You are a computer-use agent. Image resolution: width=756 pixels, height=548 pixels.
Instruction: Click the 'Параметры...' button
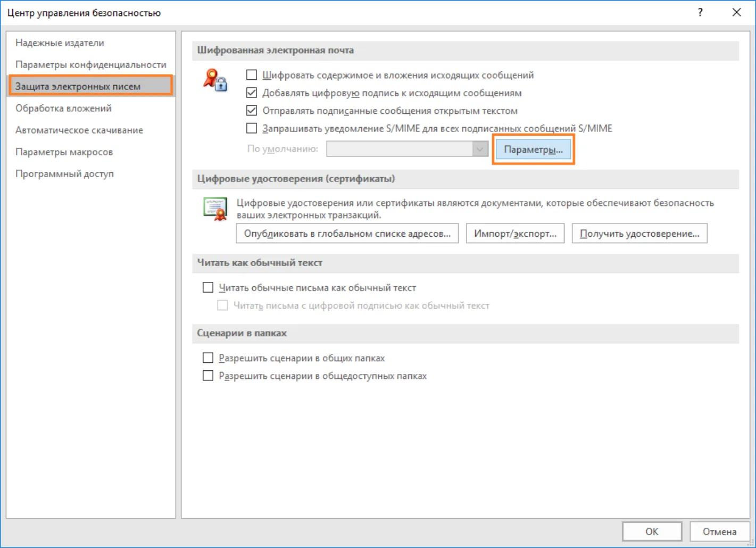point(533,150)
